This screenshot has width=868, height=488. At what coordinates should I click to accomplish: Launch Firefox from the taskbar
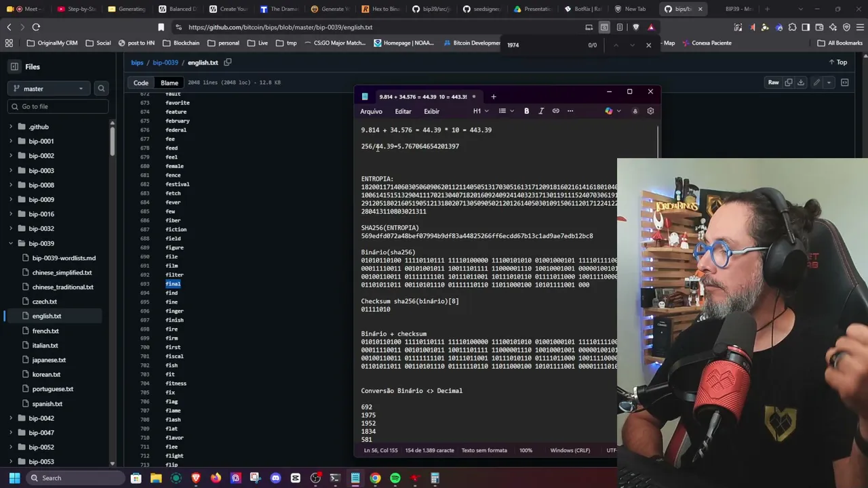pos(216,478)
